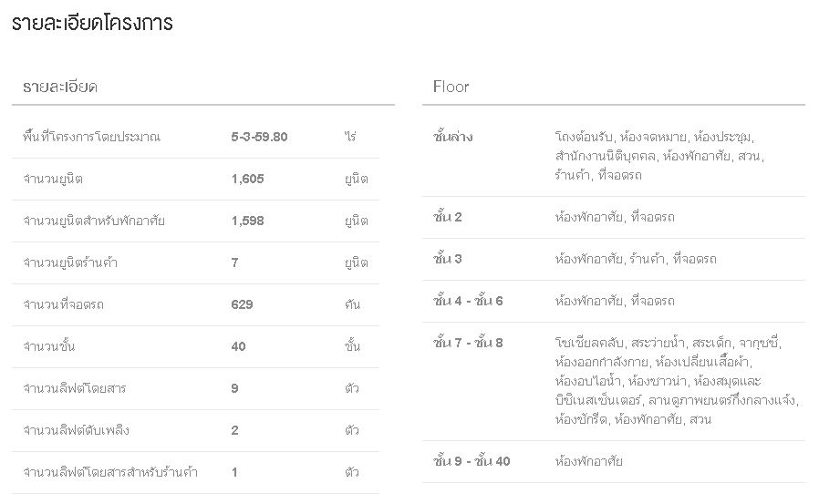Click the ชั้นล่าง floor label
Viewport: 819px width, 504px height.
(453, 137)
